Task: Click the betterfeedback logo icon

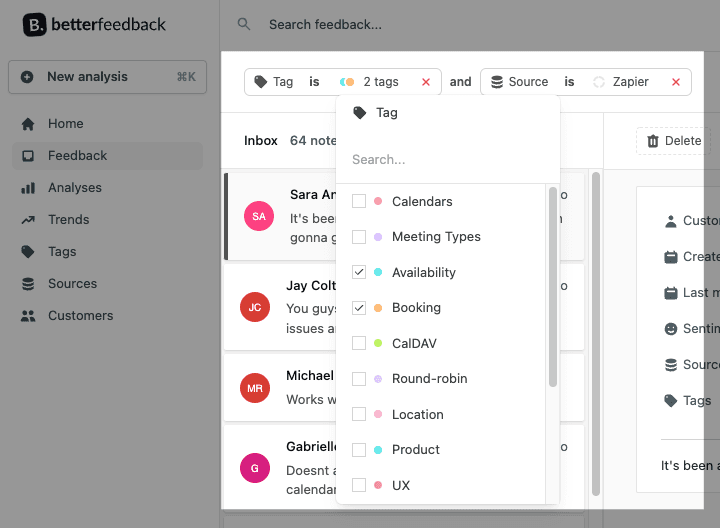Action: point(35,24)
